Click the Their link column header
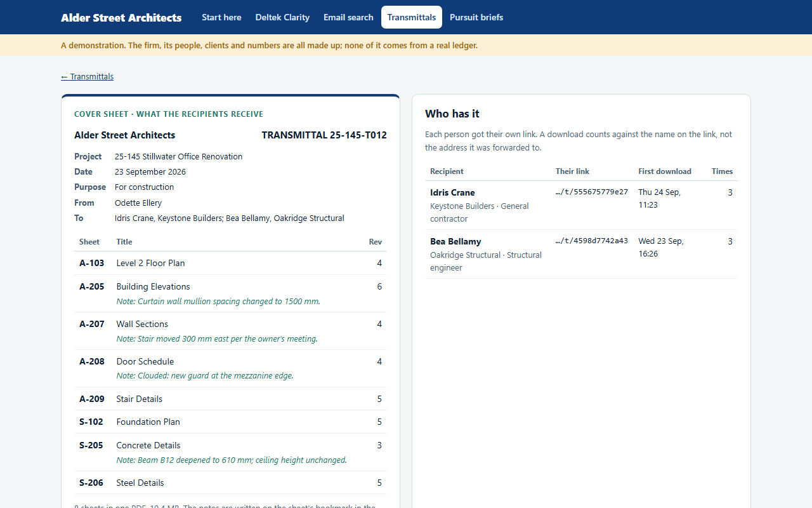The width and height of the screenshot is (812, 508). [x=573, y=171]
